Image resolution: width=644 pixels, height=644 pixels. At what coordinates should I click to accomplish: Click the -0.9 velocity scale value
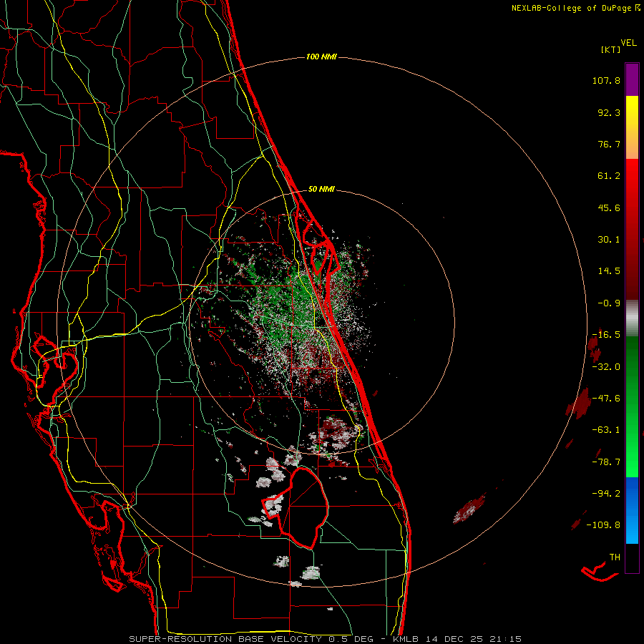pos(609,303)
